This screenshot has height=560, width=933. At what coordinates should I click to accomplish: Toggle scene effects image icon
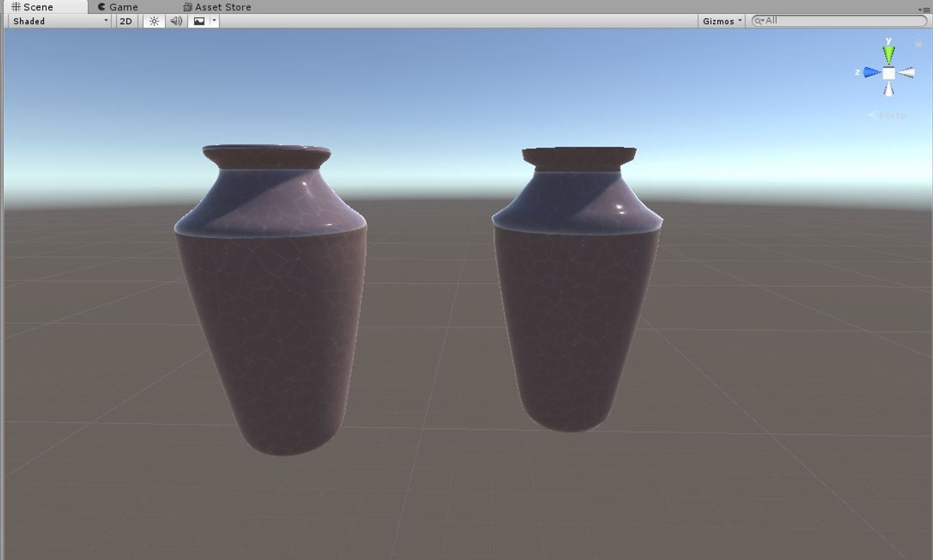pyautogui.click(x=199, y=21)
